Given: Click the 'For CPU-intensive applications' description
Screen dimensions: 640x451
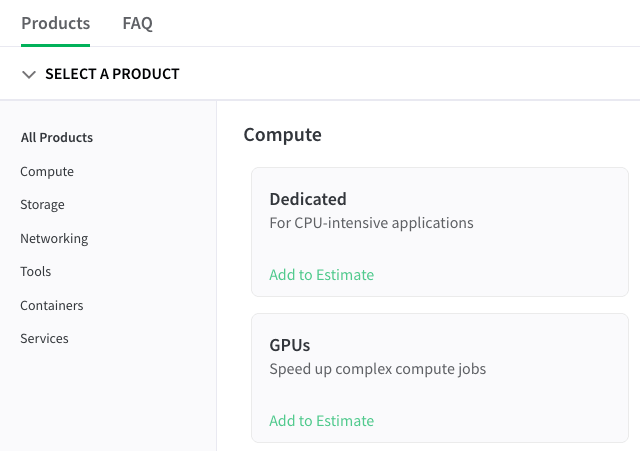Looking at the screenshot, I should [371, 223].
